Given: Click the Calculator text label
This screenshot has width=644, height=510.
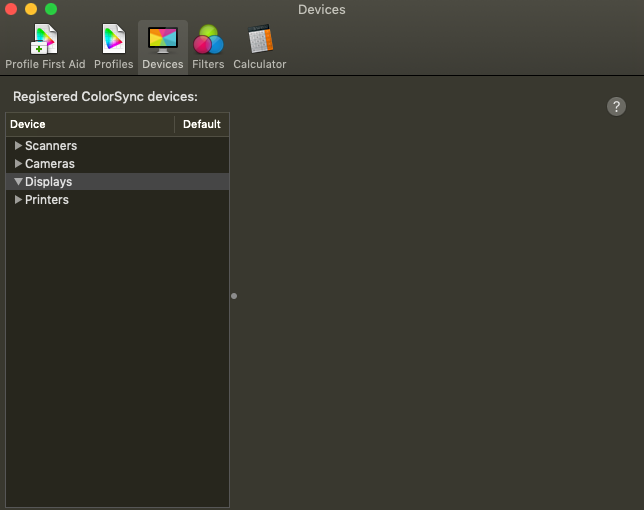Looking at the screenshot, I should 260,64.
